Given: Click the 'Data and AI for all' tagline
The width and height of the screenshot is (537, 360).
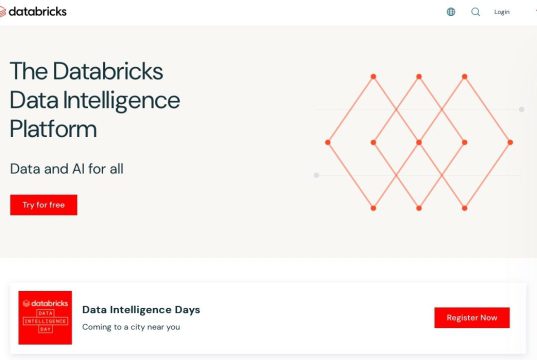Looking at the screenshot, I should (67, 169).
